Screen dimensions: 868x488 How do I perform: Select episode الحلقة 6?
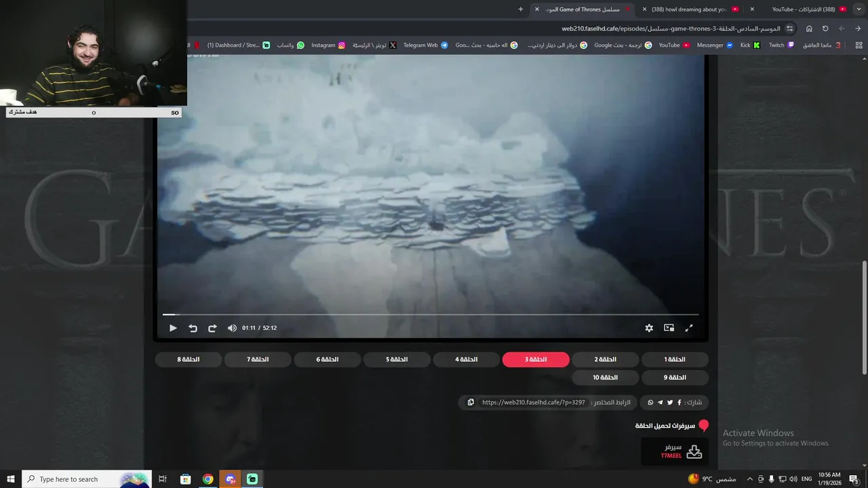tap(328, 359)
